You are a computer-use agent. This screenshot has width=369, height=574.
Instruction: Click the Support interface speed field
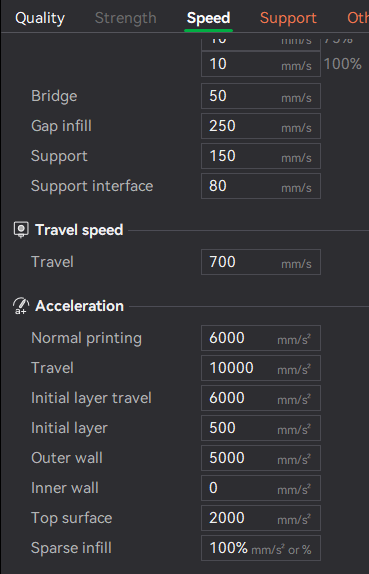coord(261,186)
